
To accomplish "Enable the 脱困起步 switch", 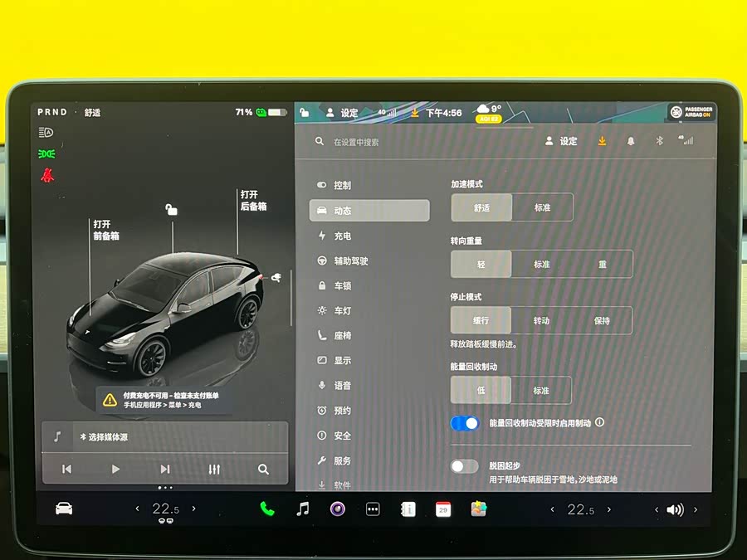I will point(465,466).
